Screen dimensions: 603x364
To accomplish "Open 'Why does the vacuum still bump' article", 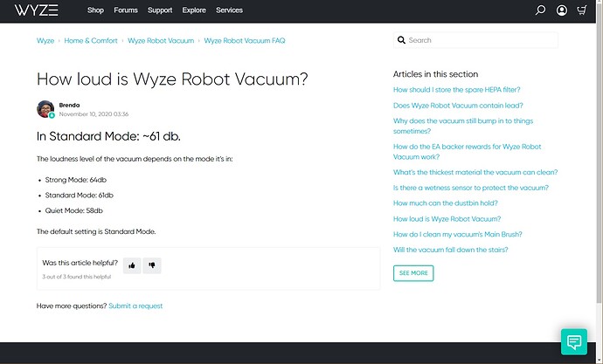I will coord(463,126).
